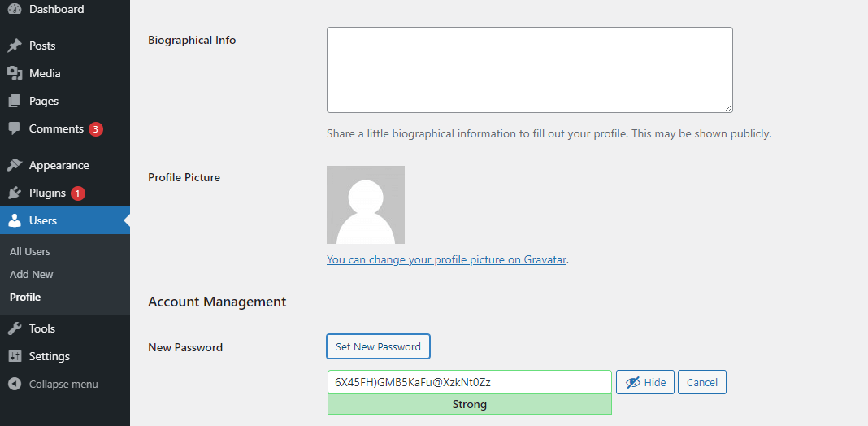Cancel the new password change
The image size is (868, 426).
(x=702, y=382)
